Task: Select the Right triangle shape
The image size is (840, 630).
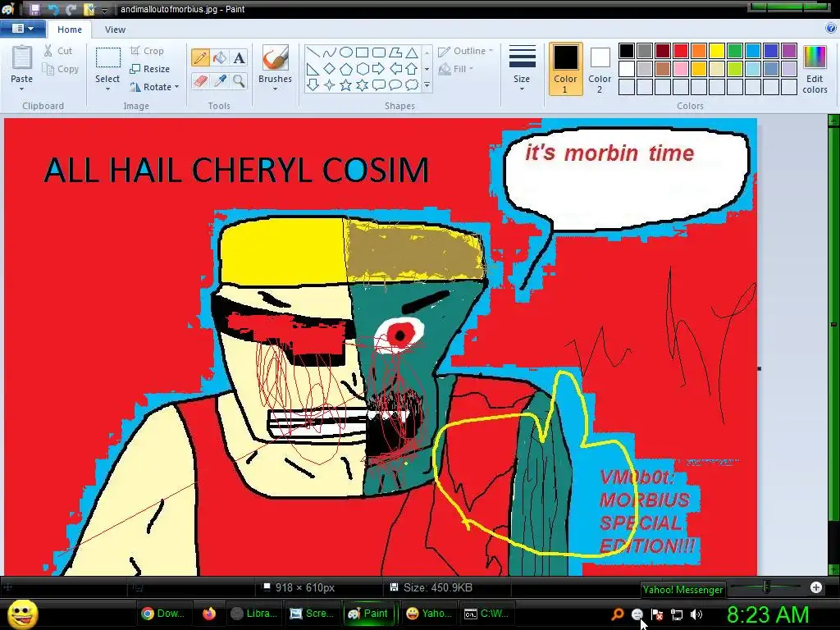Action: 313,69
